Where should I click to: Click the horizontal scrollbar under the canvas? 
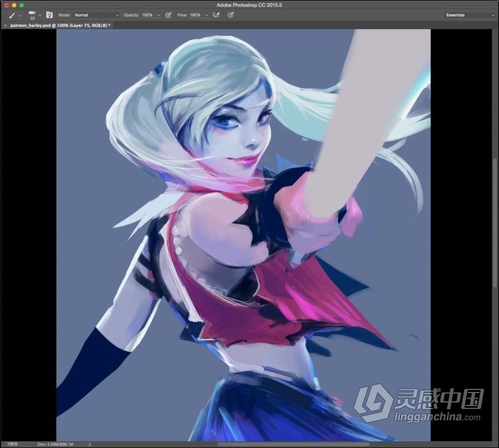[x=293, y=444]
